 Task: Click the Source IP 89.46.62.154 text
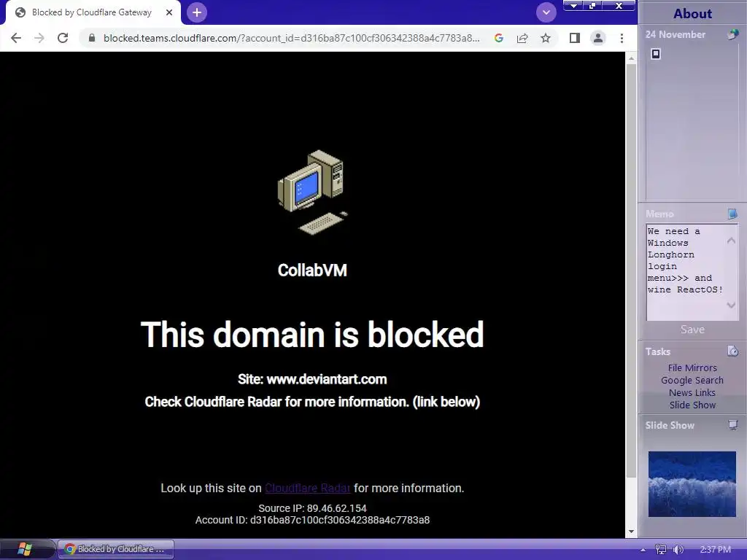pos(312,508)
